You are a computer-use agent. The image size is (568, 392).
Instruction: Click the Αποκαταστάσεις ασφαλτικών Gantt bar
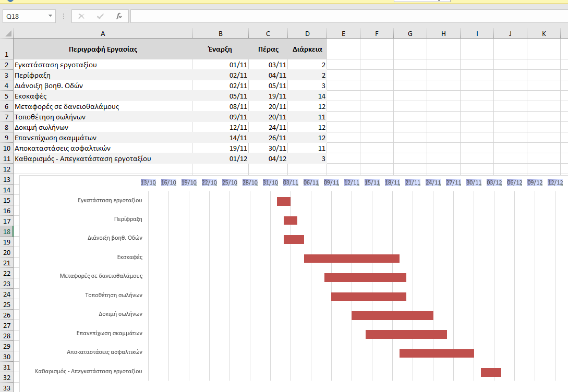pyautogui.click(x=437, y=353)
